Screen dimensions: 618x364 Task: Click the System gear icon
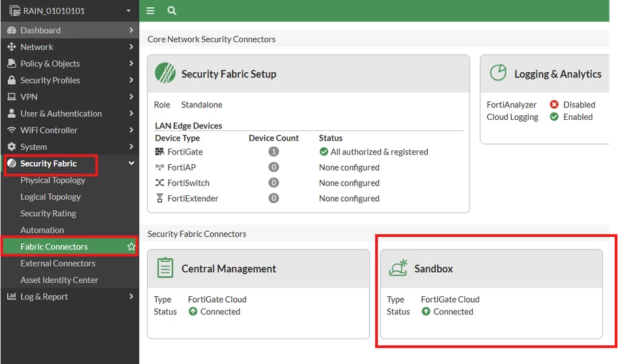tap(12, 147)
